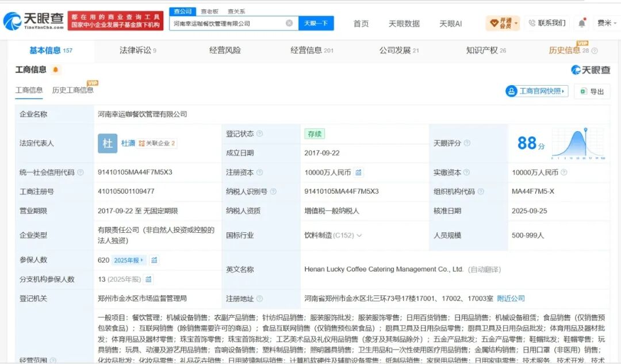This screenshot has height=364, width=621.
Task: Select the 工商信息 sub-tab
Action: 29,90
